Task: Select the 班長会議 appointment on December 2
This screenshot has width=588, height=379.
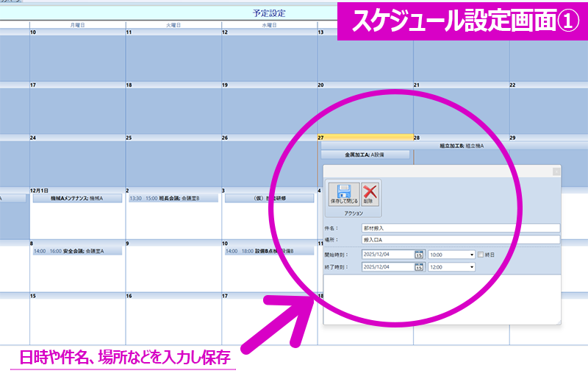Action: tap(173, 198)
